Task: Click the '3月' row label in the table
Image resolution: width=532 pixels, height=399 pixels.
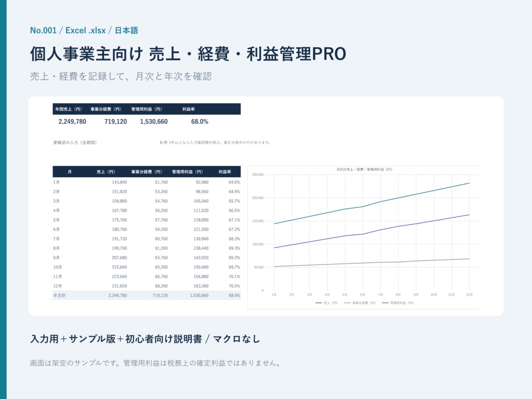Action: pos(56,201)
